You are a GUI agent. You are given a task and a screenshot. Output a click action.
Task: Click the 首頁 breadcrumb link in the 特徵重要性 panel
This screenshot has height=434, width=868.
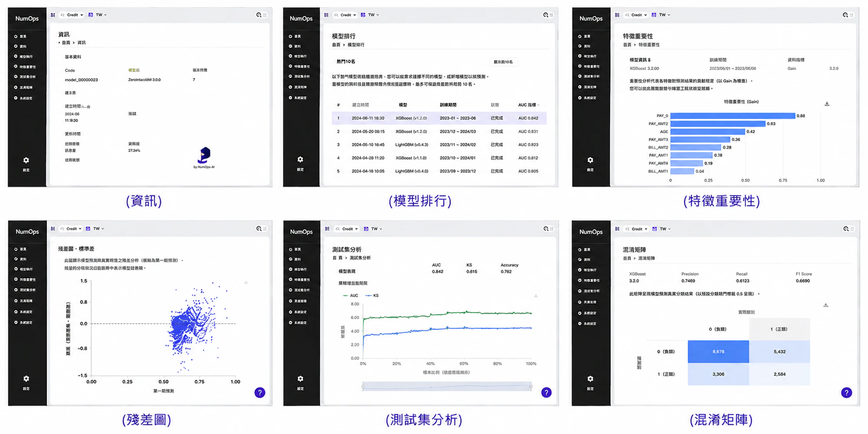[x=627, y=45]
